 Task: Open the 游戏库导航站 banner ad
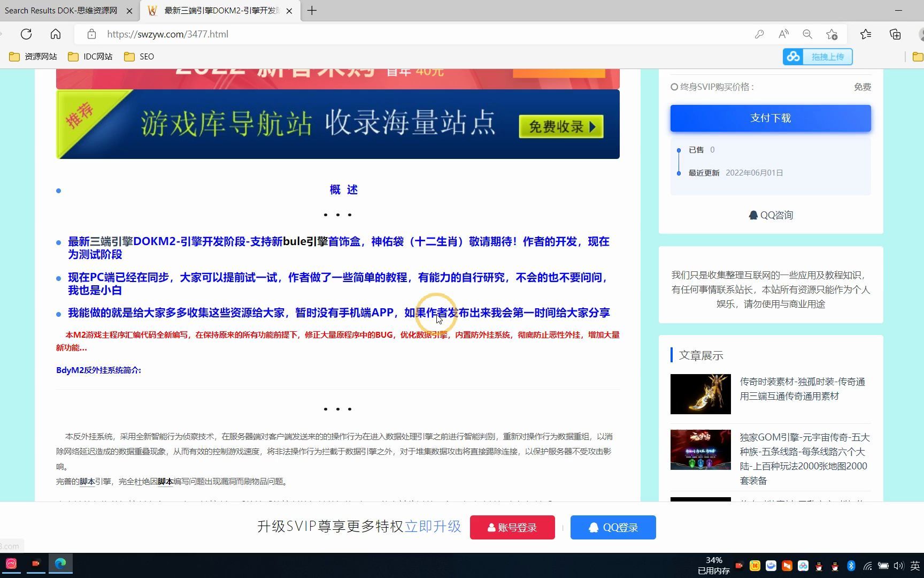[338, 124]
